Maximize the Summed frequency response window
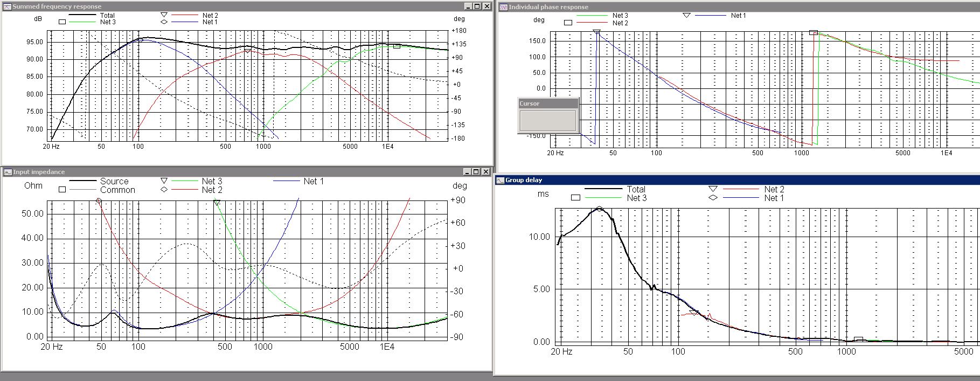Image resolution: width=980 pixels, height=381 pixels. click(x=476, y=6)
